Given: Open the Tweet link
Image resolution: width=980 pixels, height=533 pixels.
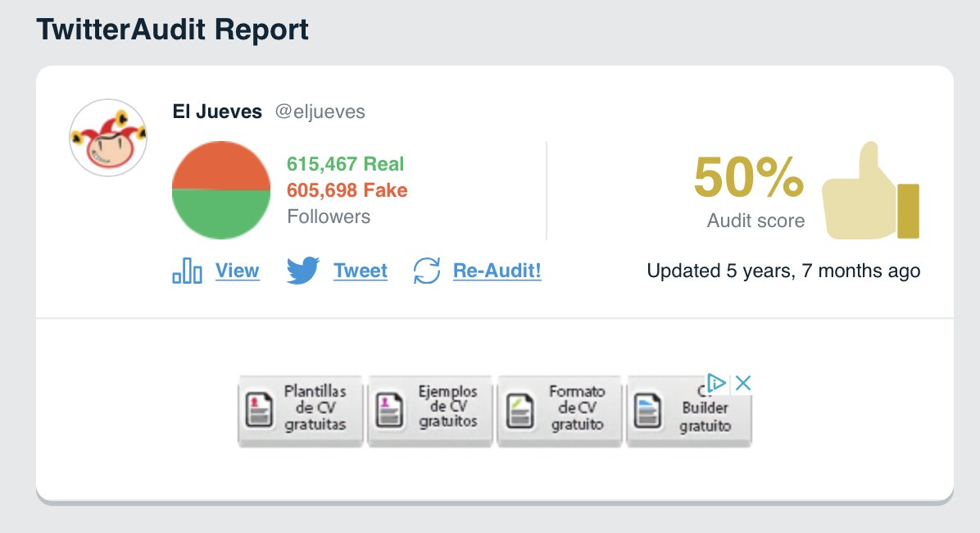Looking at the screenshot, I should (361, 271).
